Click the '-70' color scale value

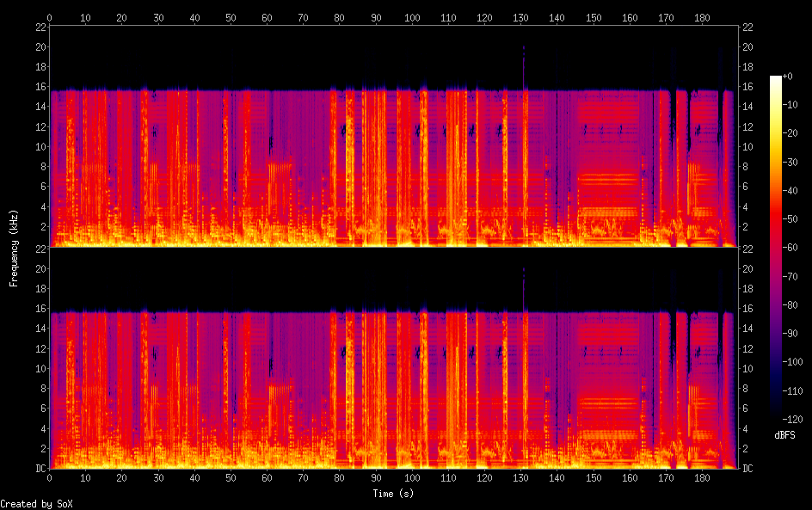(x=790, y=276)
